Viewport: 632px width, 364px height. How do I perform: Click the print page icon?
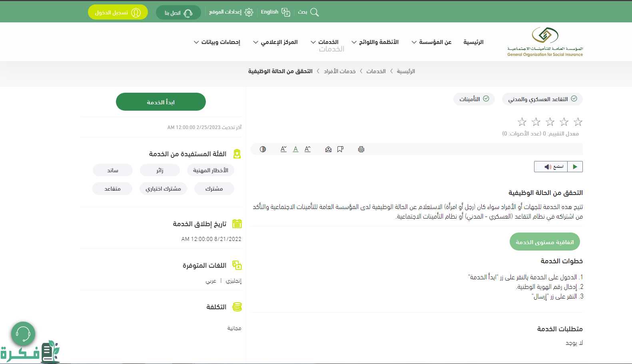361,149
